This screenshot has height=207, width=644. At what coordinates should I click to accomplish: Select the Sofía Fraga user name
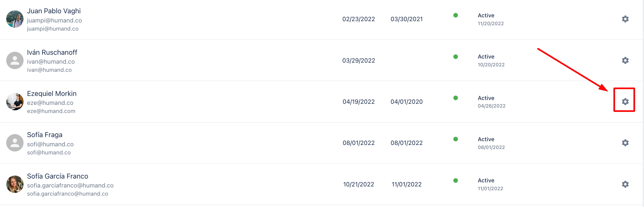tap(45, 135)
